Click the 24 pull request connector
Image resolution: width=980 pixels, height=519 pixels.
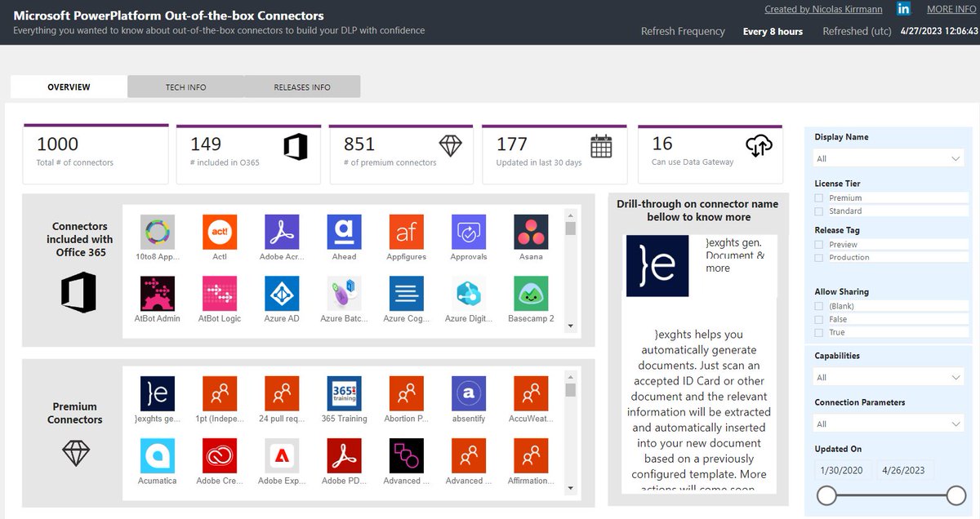(x=282, y=393)
